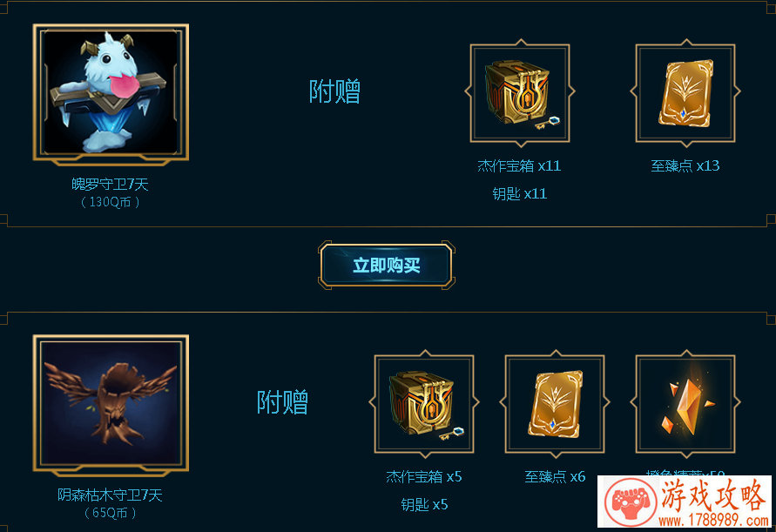This screenshot has width=776, height=532.
Task: Click the (65Q币) price text
Action: (x=110, y=513)
